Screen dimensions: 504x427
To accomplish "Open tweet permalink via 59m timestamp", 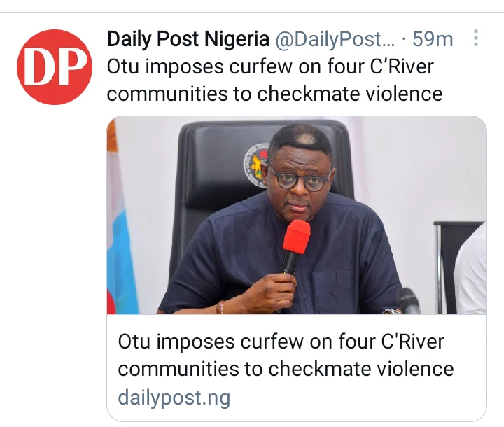I will (433, 39).
